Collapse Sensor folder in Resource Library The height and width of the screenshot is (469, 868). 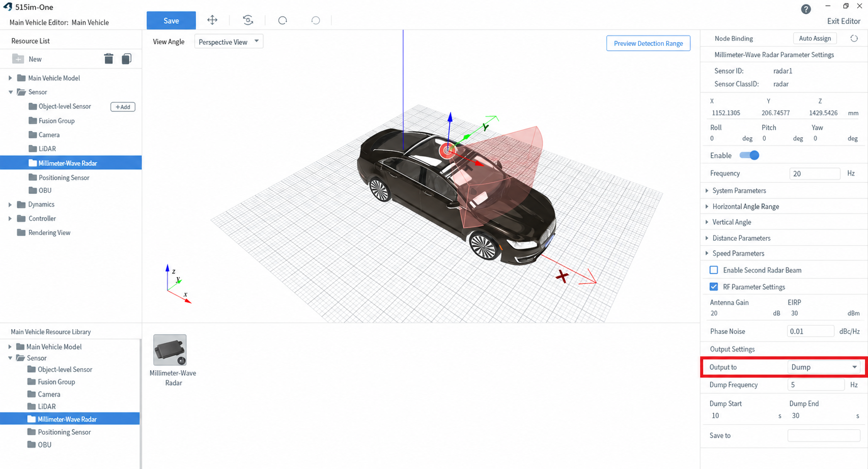click(x=10, y=358)
